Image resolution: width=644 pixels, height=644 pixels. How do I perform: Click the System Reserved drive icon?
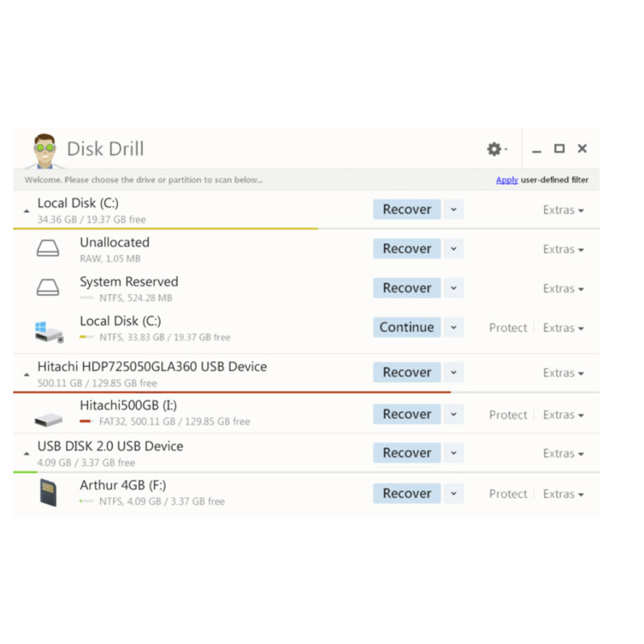click(48, 288)
